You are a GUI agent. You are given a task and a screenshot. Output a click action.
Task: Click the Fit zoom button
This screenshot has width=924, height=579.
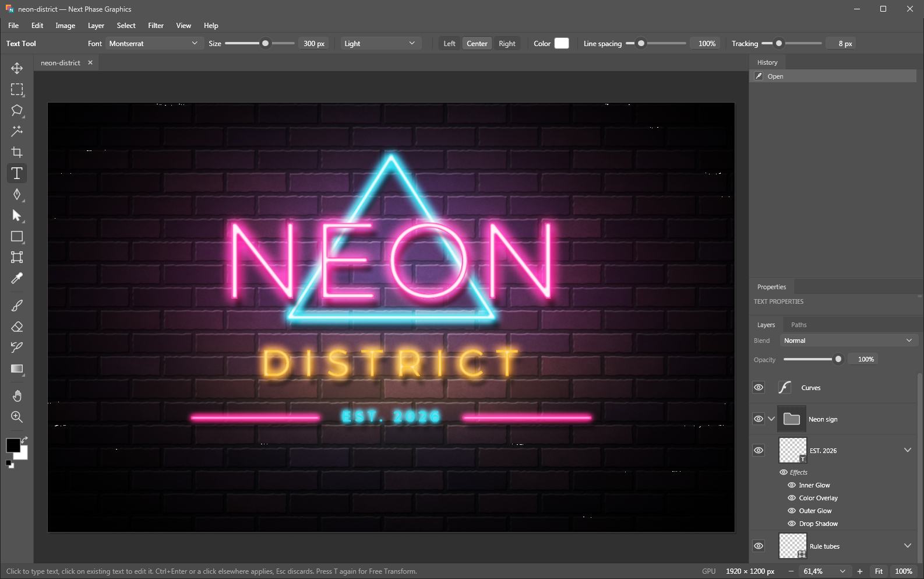pyautogui.click(x=879, y=571)
